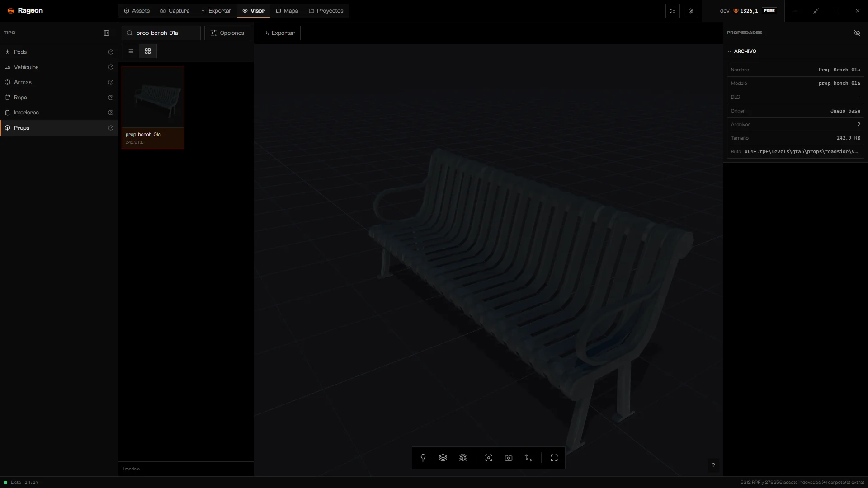868x488 pixels.
Task: Enter fullscreen viewport mode
Action: tap(554, 458)
